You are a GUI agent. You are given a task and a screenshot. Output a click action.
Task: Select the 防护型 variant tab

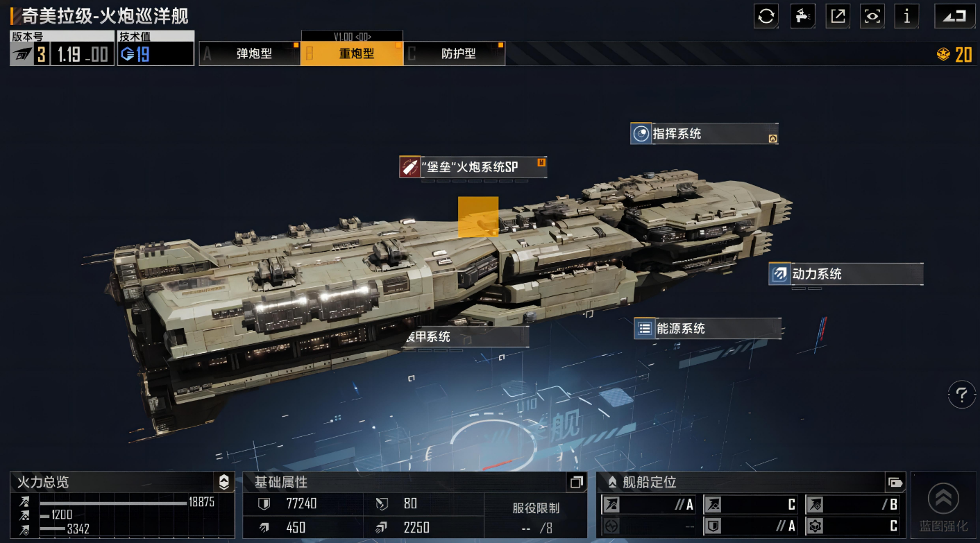click(x=454, y=53)
